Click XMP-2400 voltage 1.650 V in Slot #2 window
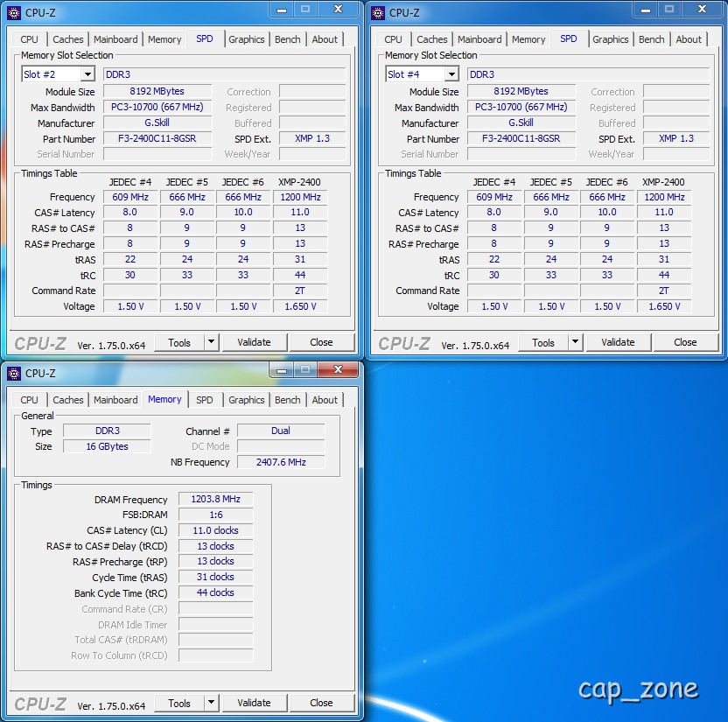Image resolution: width=728 pixels, height=722 pixels. (300, 306)
